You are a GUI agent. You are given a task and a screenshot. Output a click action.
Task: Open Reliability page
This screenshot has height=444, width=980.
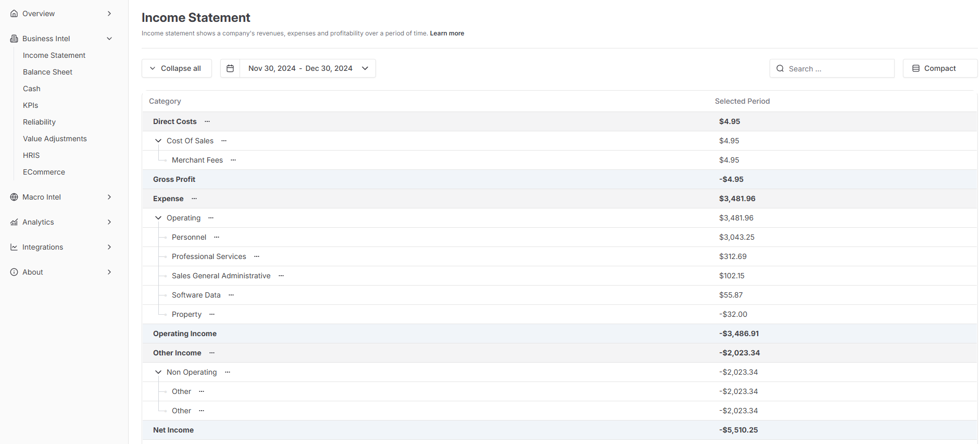point(39,122)
